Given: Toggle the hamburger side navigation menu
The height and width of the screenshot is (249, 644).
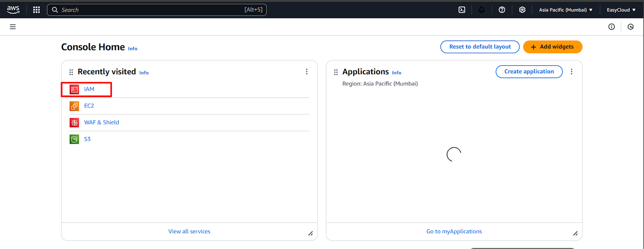Looking at the screenshot, I should tap(13, 27).
